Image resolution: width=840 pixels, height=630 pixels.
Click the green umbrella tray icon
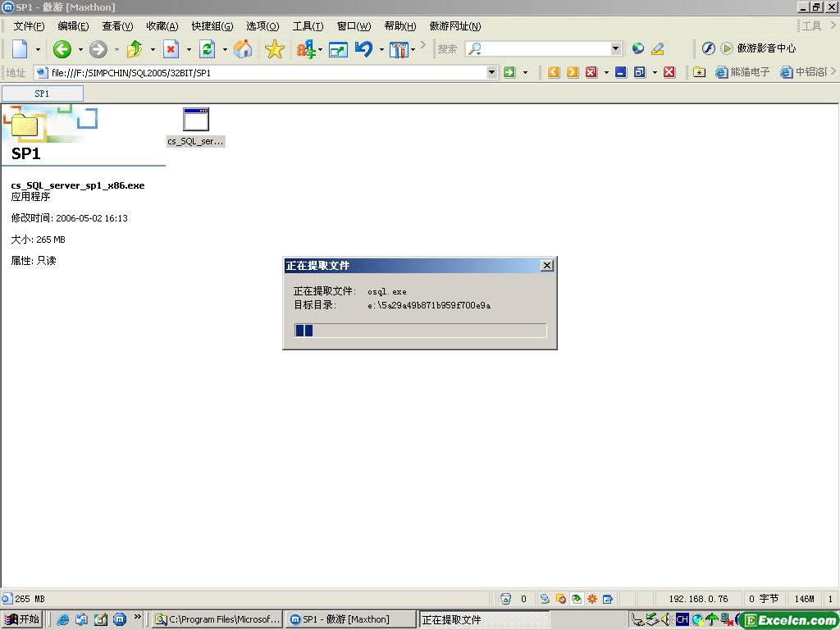[712, 619]
